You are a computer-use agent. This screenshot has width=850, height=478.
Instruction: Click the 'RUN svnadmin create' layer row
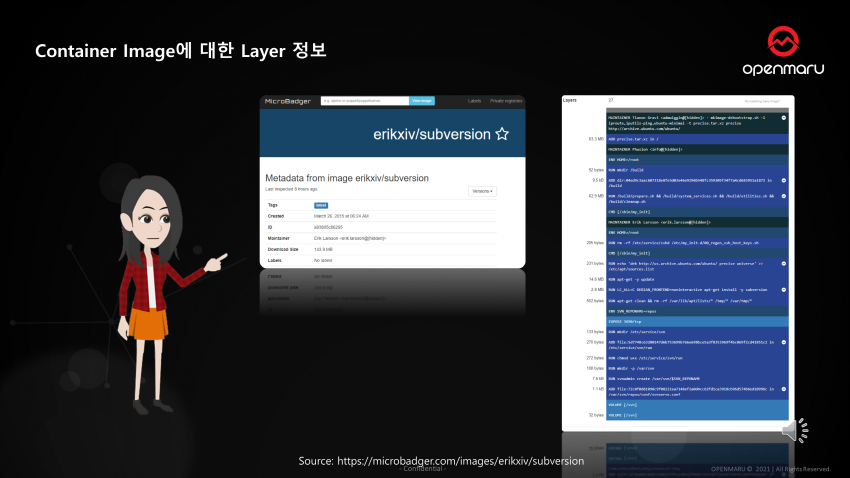pos(697,379)
